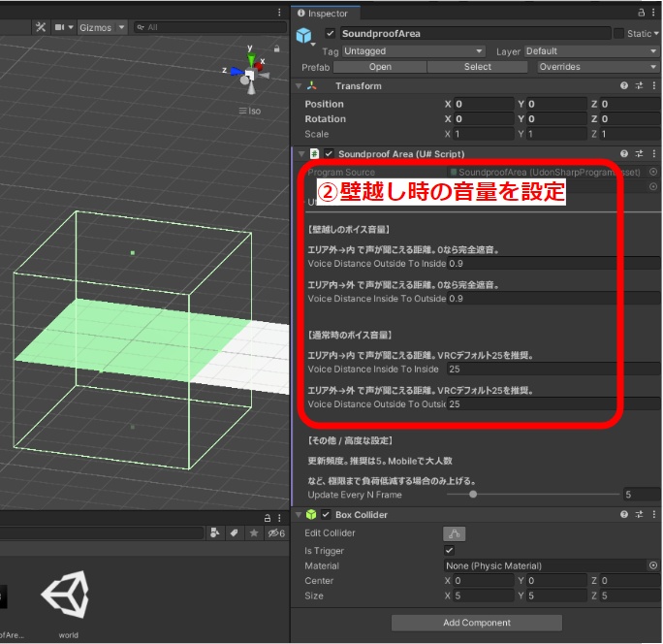Click the scene camera settings icon
Screen dimensions: 663x644
(60, 27)
